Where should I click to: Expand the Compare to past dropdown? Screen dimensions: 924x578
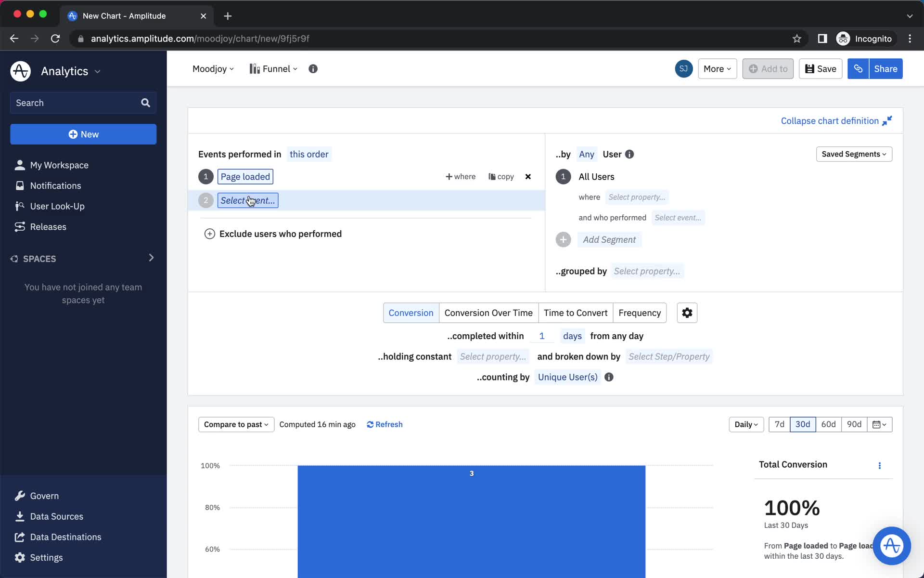click(x=235, y=424)
